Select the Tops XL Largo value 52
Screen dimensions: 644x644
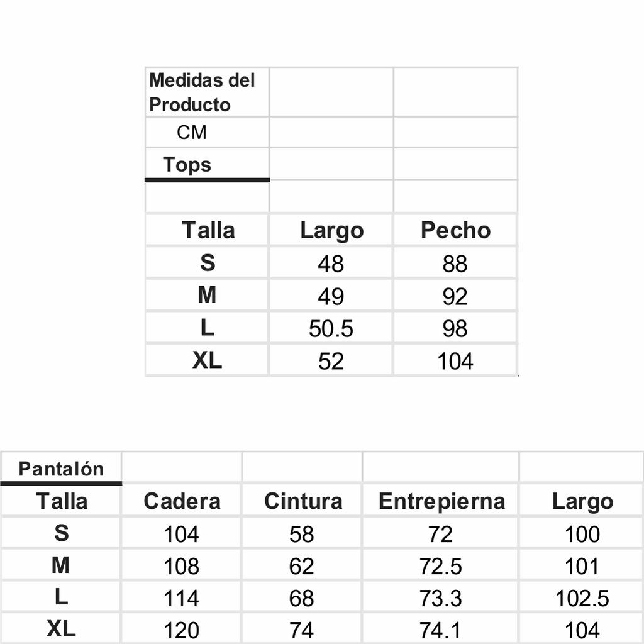pos(331,361)
